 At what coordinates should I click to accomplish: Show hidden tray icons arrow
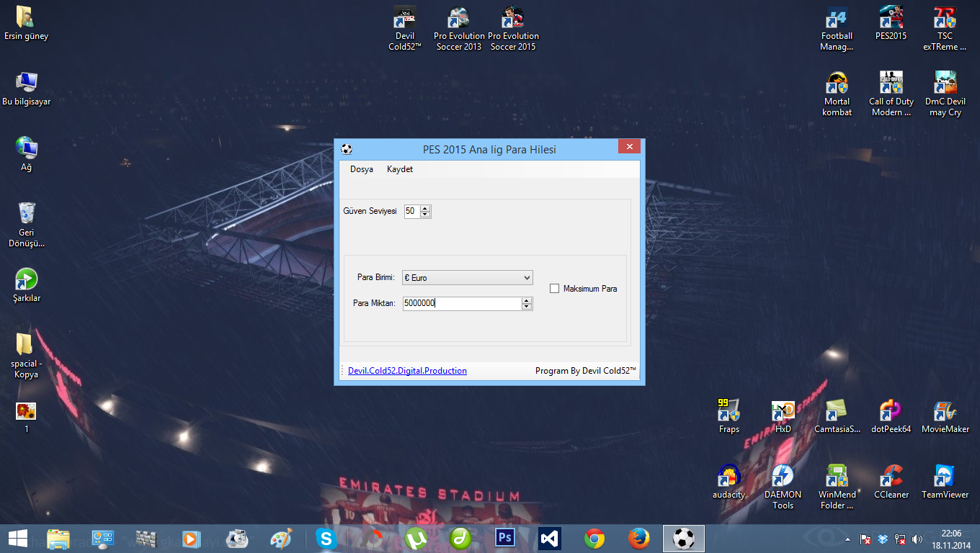point(847,539)
